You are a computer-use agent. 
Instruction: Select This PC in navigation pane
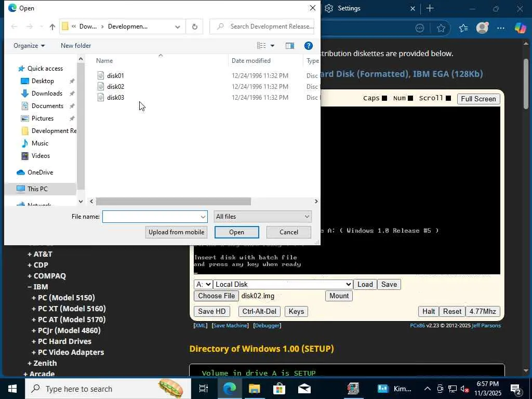[x=37, y=189]
